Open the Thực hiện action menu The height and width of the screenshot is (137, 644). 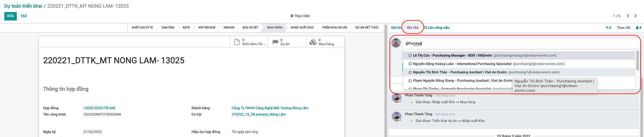(300, 16)
